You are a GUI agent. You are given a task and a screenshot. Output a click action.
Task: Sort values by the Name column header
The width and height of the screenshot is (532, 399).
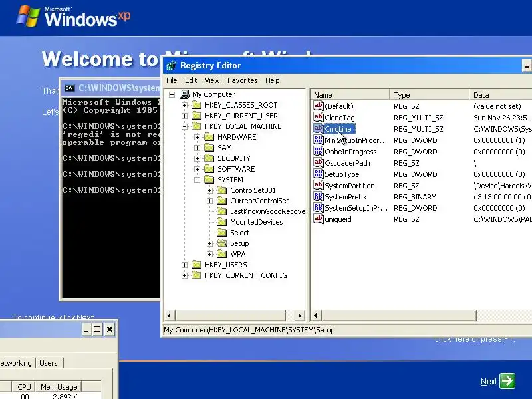tap(350, 95)
